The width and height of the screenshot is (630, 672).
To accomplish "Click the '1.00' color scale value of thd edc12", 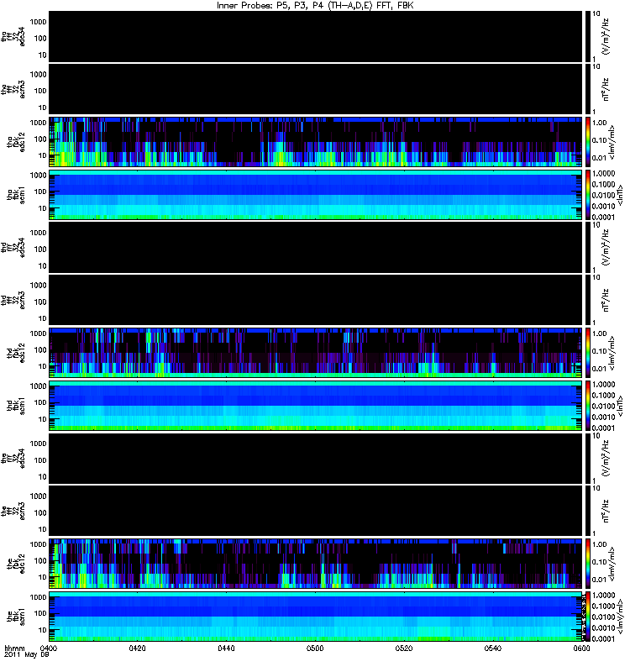I will pyautogui.click(x=600, y=333).
